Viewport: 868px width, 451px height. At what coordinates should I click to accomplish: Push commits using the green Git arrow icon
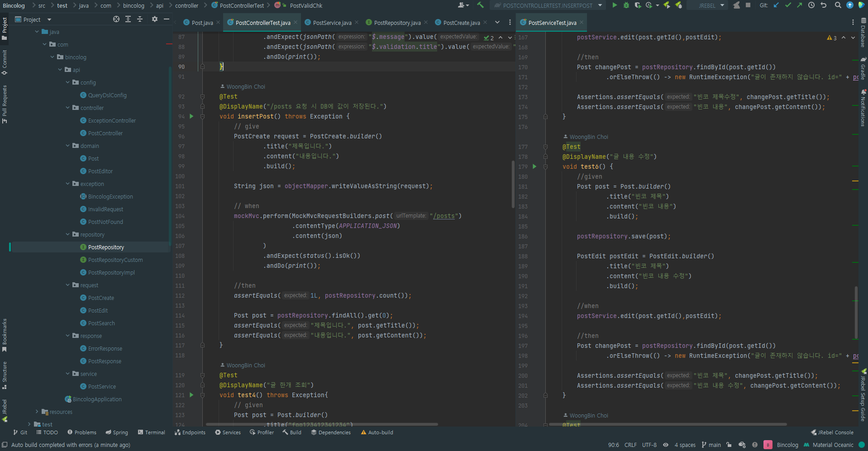(x=799, y=5)
